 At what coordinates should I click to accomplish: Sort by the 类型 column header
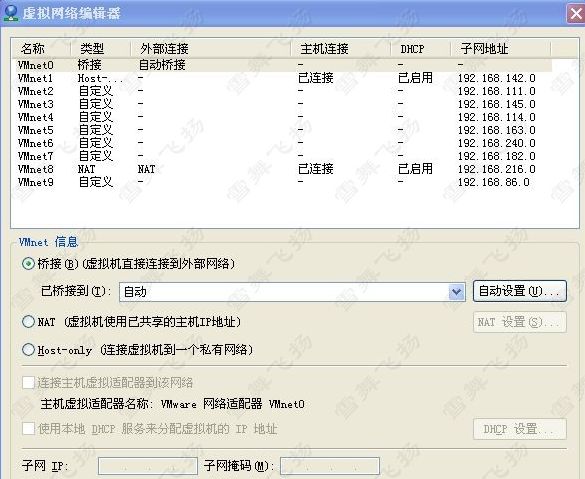(x=100, y=48)
